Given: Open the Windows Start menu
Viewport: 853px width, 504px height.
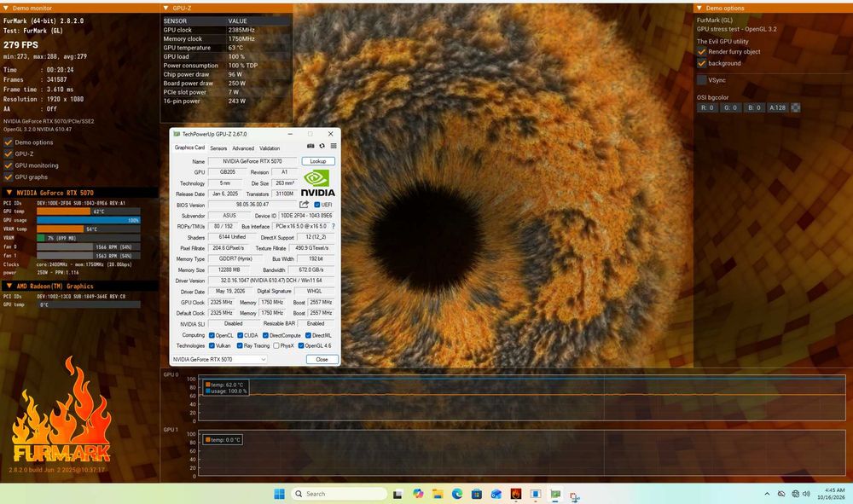Looking at the screenshot, I should [x=279, y=494].
